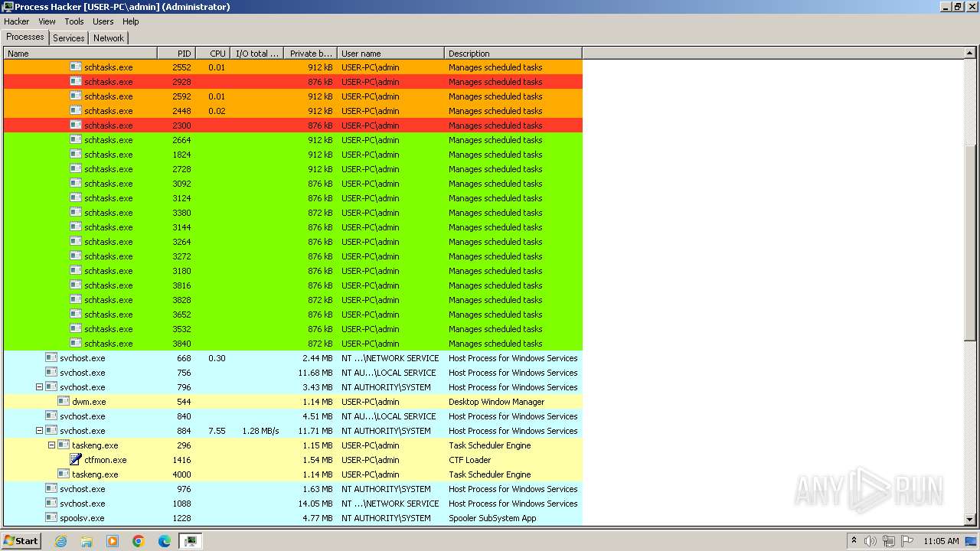Click the svchost.exe PID 840 icon

pos(51,416)
